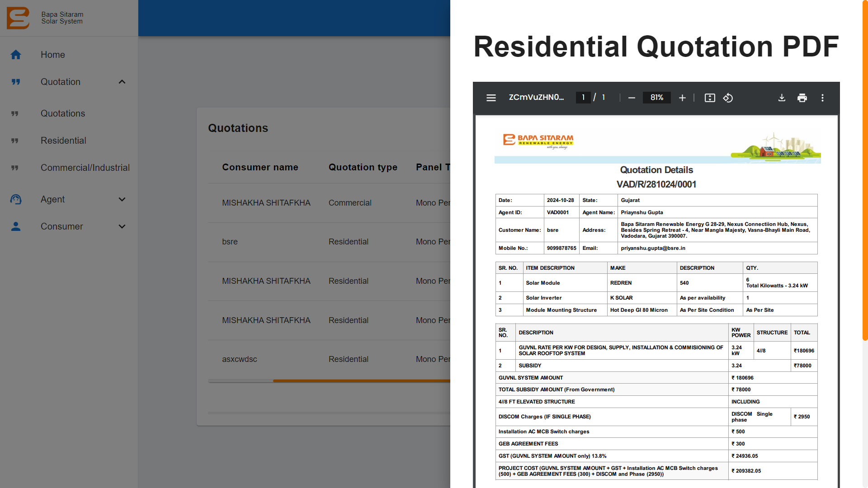This screenshot has width=868, height=488.
Task: Expand the Consumer menu section
Action: (122, 226)
